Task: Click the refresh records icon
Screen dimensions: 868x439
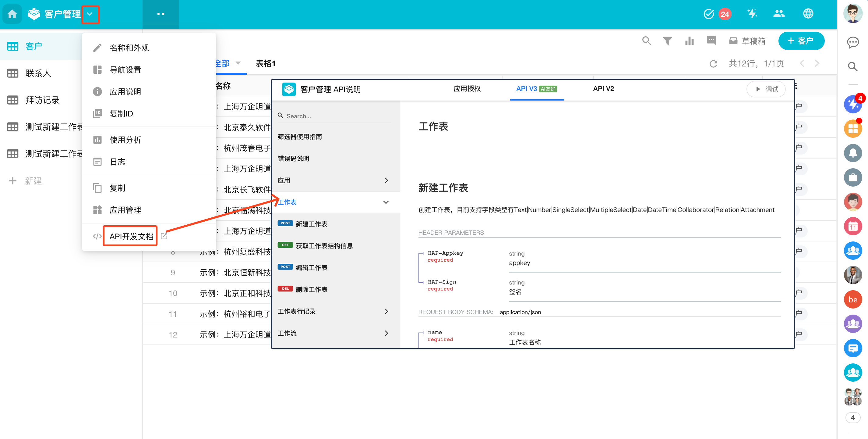Action: [x=713, y=64]
